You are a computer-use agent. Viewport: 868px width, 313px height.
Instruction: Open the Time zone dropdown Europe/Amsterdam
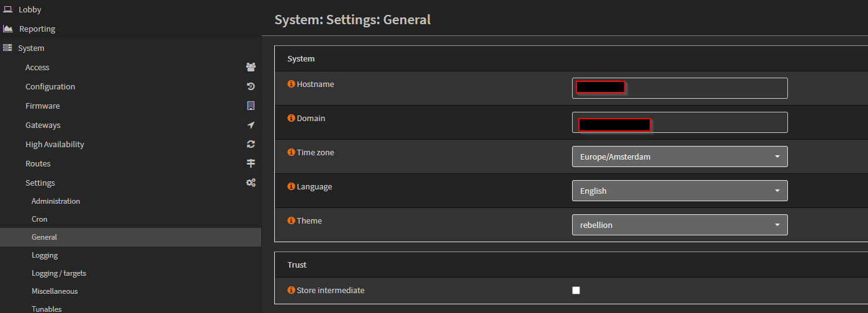tap(679, 156)
